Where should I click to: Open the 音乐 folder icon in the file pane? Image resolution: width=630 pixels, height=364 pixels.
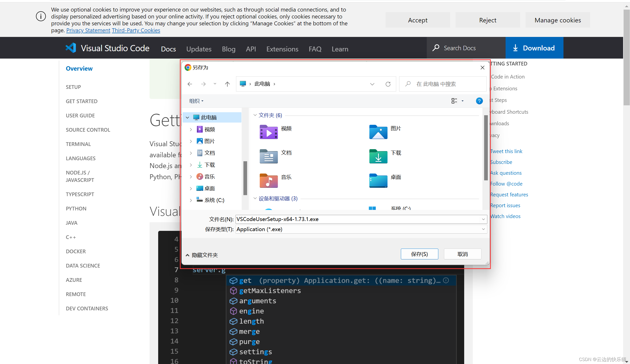(269, 180)
